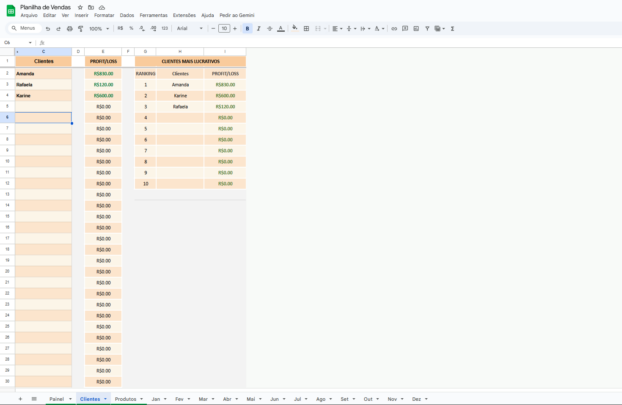Click the Menus search button
Image resolution: width=622 pixels, height=405 pixels.
23,29
